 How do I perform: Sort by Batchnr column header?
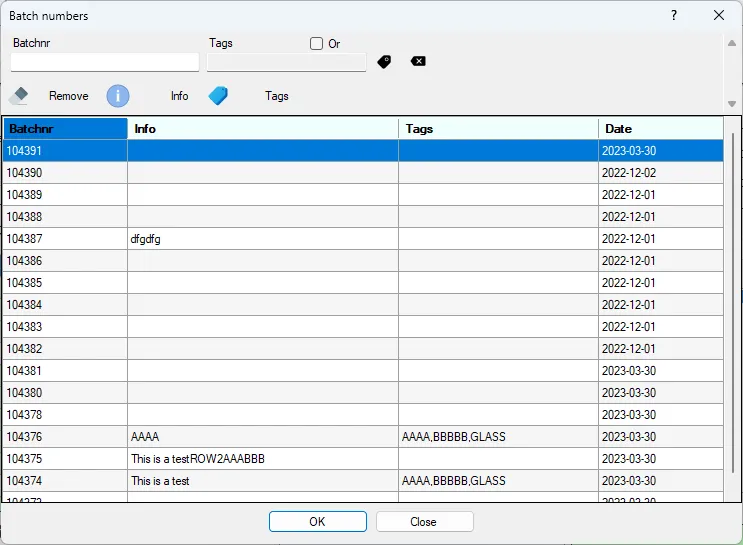[65, 128]
